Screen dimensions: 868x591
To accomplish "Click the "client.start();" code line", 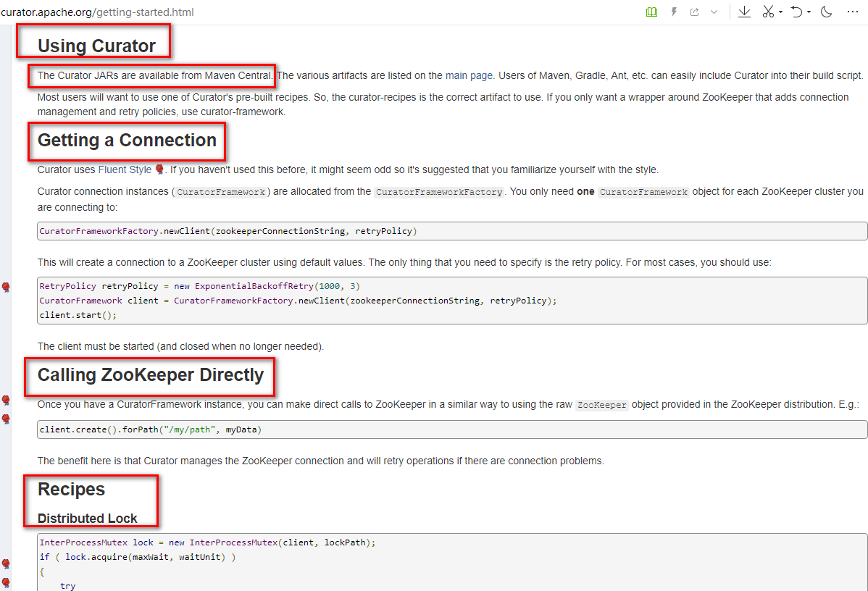I will pyautogui.click(x=78, y=316).
